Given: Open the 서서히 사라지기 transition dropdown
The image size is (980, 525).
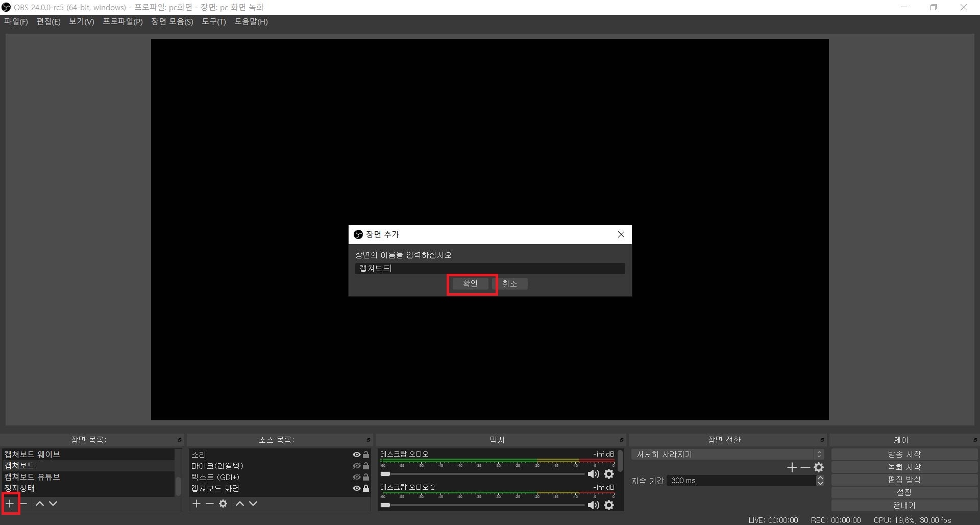Looking at the screenshot, I should (x=727, y=454).
